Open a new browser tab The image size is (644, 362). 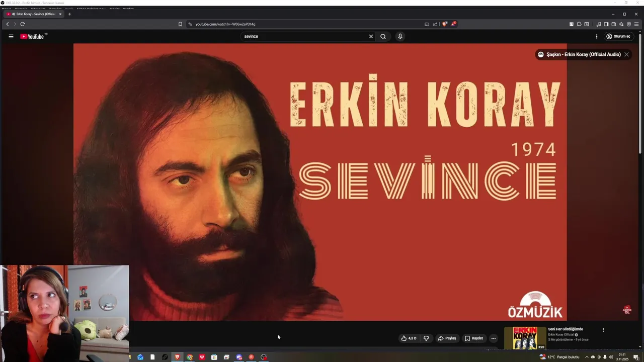pos(69,14)
